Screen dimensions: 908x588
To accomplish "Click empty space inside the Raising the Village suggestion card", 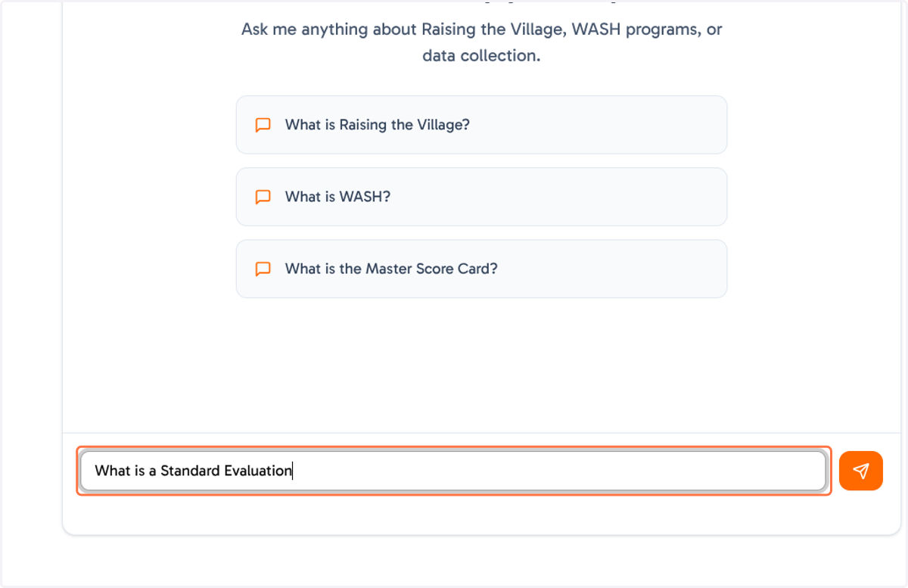I will point(598,125).
